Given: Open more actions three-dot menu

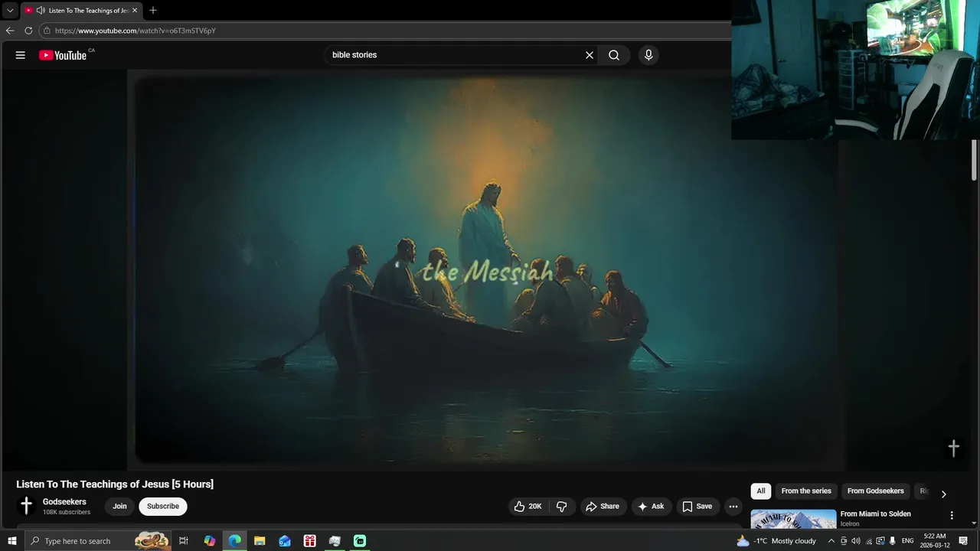Looking at the screenshot, I should (733, 507).
